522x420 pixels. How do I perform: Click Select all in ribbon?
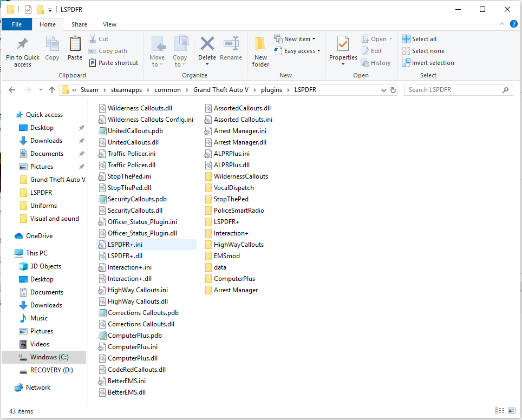coord(419,39)
